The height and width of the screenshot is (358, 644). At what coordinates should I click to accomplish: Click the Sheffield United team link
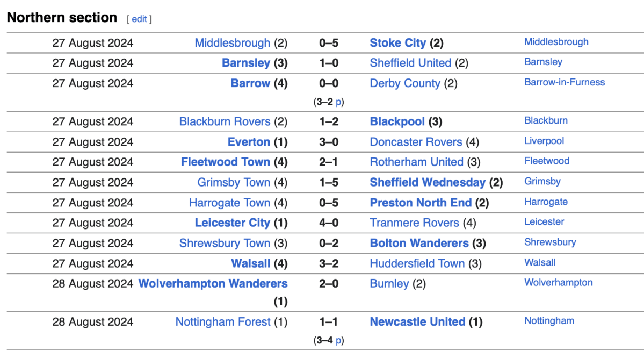(410, 63)
